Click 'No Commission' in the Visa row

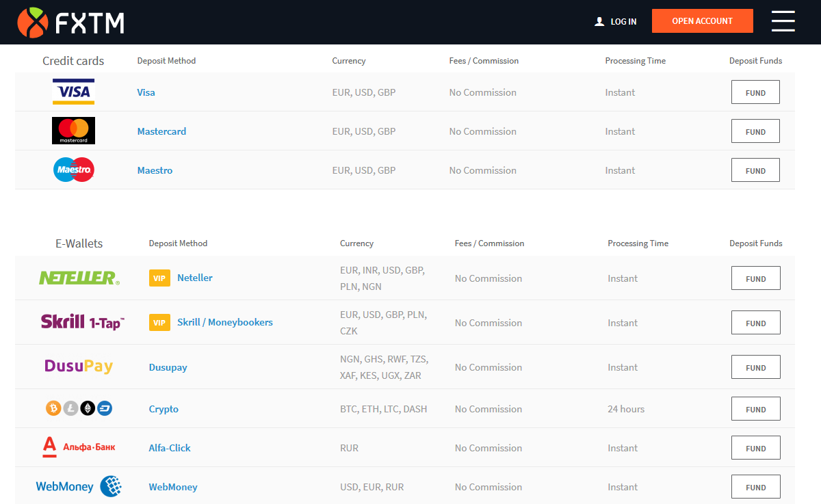[x=483, y=92]
